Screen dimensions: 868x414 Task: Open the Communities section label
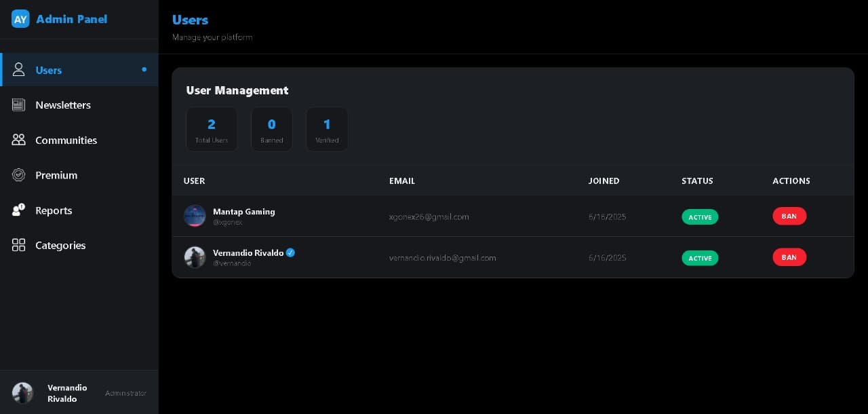pyautogui.click(x=66, y=140)
